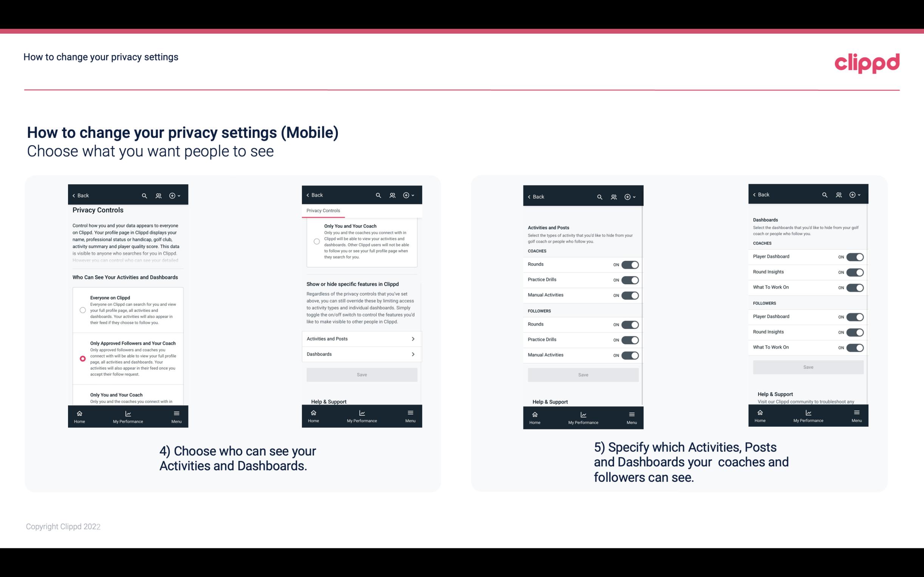Click the Home icon in bottom navigation
The image size is (924, 577).
tap(79, 413)
